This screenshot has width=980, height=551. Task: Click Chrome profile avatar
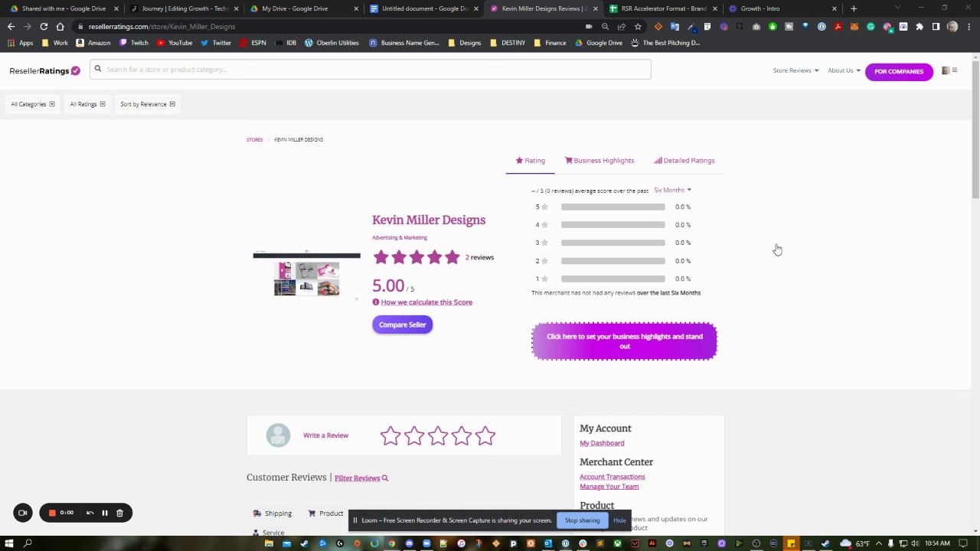coord(952,26)
